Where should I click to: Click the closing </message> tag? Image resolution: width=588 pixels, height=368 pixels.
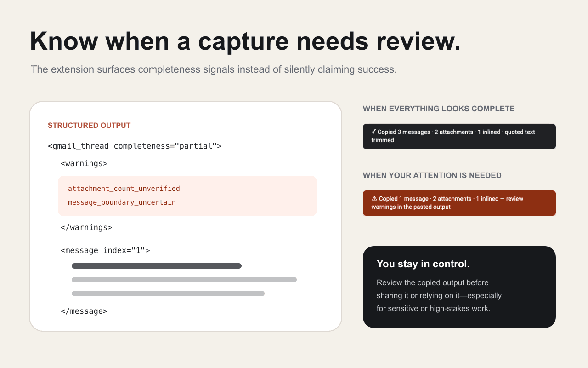84,311
